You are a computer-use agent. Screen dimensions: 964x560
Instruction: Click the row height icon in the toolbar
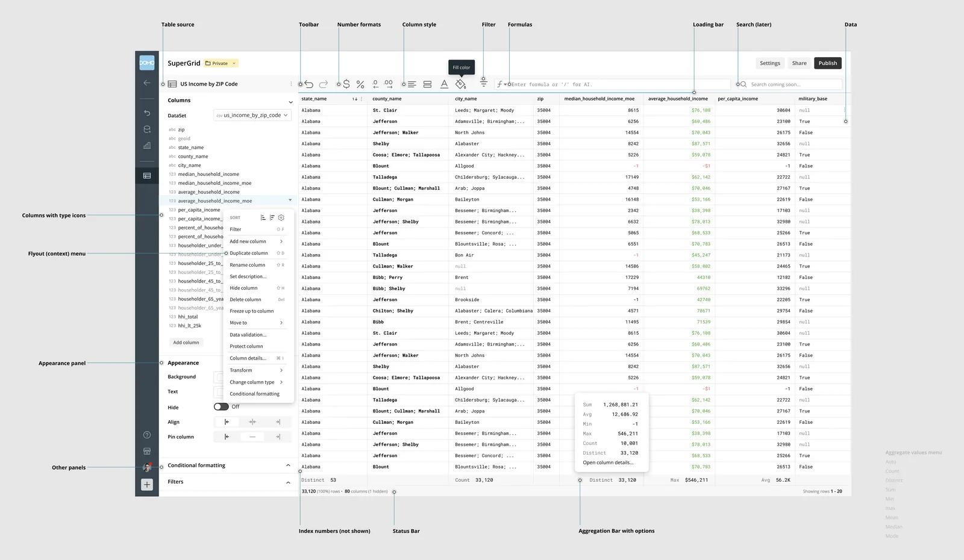click(x=428, y=84)
